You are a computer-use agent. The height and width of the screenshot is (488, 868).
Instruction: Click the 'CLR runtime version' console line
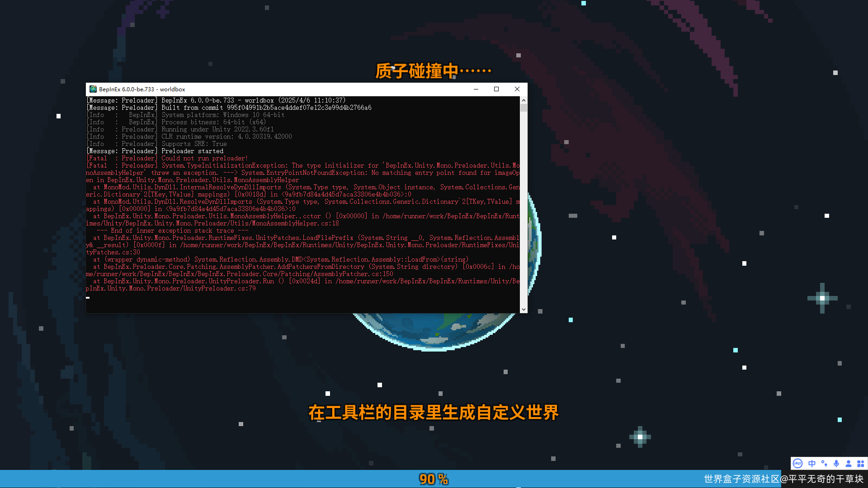point(189,136)
